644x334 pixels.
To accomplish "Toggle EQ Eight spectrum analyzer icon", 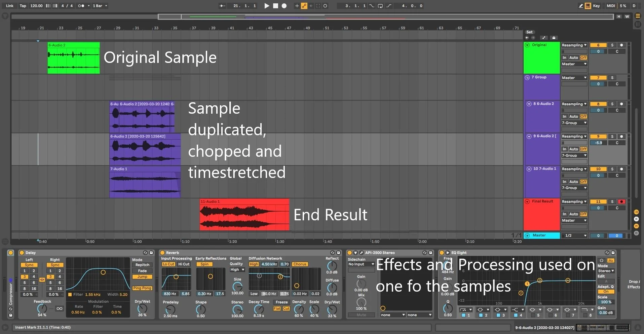I will click(611, 260).
